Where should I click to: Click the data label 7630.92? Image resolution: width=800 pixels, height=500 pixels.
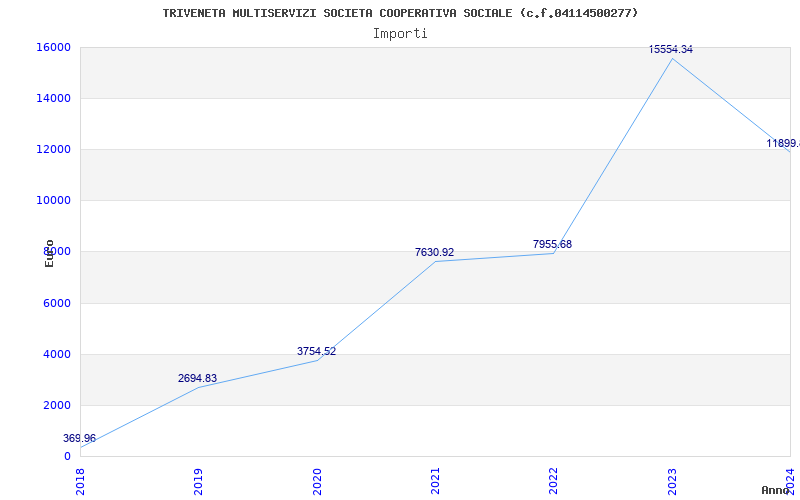pos(434,252)
